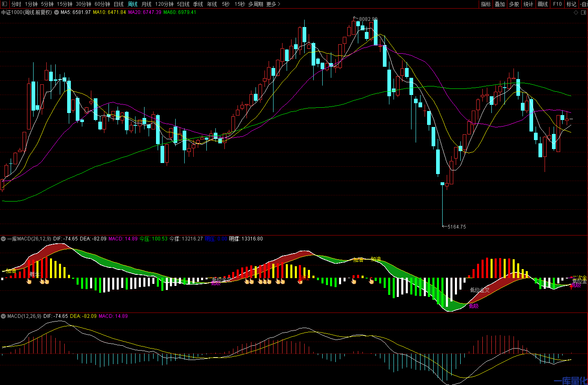Click the 指标 indicator button
The height and width of the screenshot is (385, 588).
486,4
